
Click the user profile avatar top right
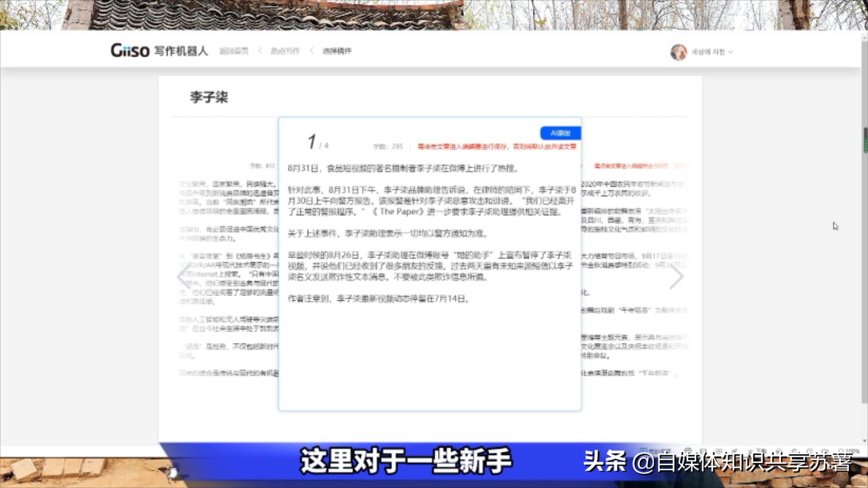[x=678, y=51]
